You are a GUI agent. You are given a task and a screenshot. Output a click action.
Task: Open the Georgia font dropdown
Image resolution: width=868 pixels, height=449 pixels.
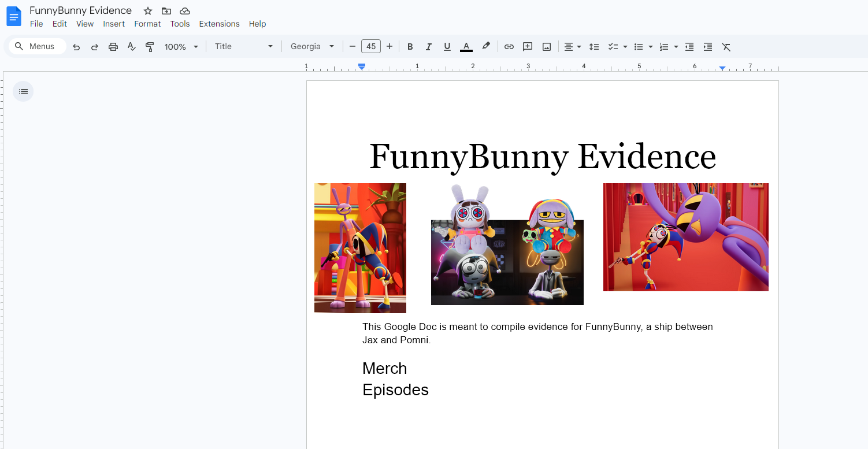click(312, 47)
